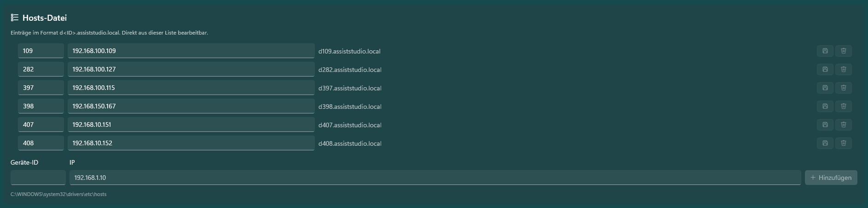Click the d397.assiststudio.local hostname text
This screenshot has width=868, height=208.
[350, 88]
